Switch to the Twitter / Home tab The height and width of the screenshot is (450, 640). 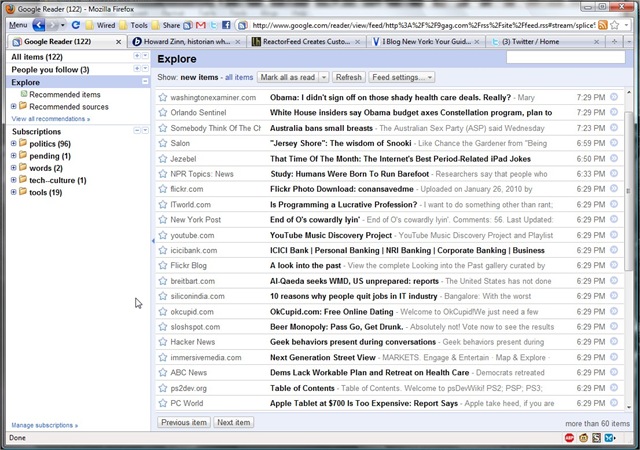pyautogui.click(x=544, y=42)
